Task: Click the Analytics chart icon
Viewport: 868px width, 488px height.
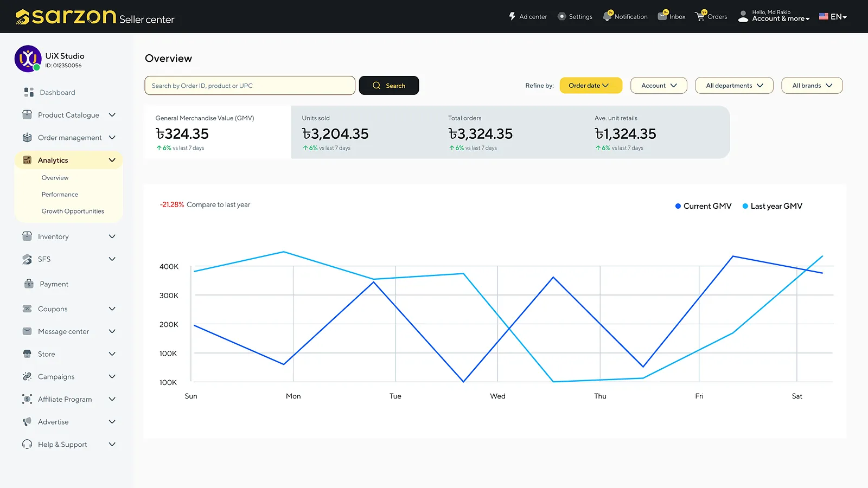Action: (x=27, y=160)
